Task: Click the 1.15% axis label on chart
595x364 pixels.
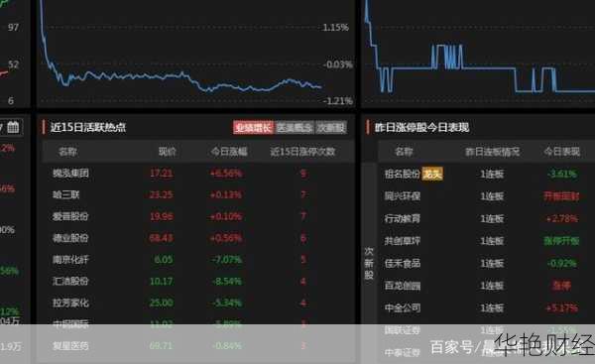Action: pos(335,28)
